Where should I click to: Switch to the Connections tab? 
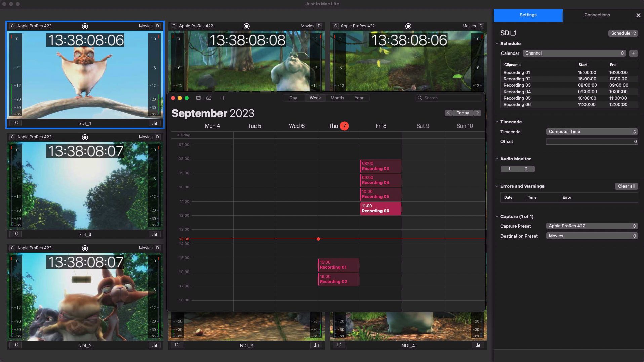[x=597, y=15]
